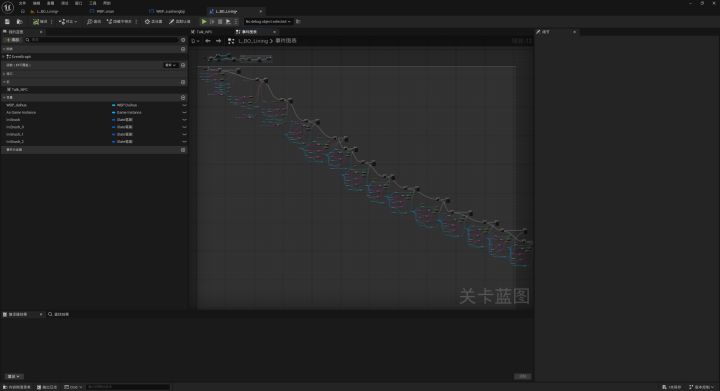Open Content Browser icon next to save

pyautogui.click(x=19, y=22)
